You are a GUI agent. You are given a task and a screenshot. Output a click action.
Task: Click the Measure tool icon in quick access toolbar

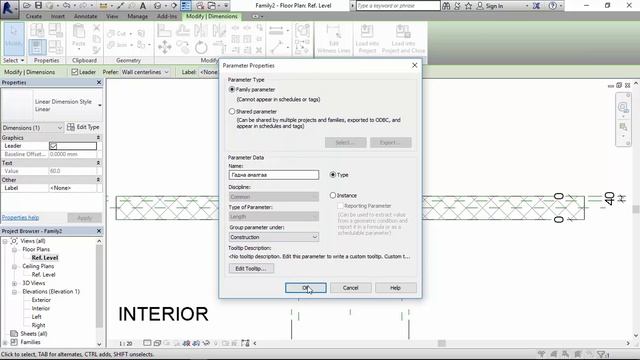(104, 6)
